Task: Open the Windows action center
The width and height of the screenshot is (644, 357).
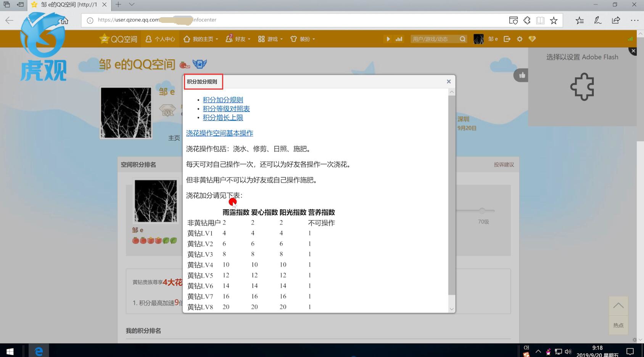Action: pos(630,351)
